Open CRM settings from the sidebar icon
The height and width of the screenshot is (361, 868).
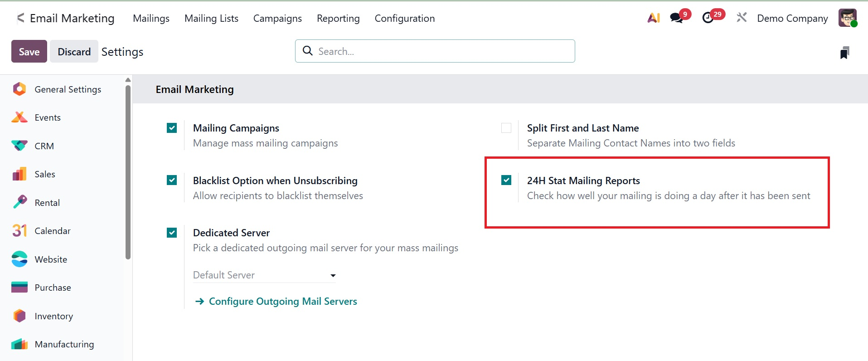[x=19, y=146]
